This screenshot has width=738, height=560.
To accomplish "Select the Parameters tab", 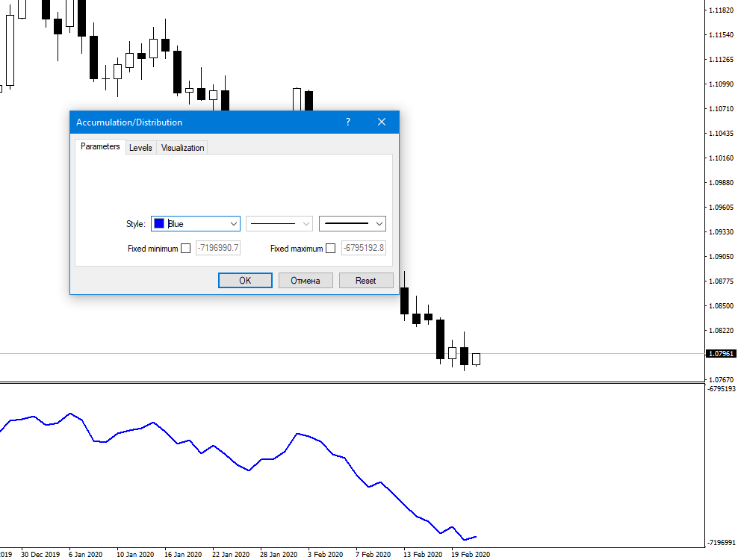I will (100, 146).
